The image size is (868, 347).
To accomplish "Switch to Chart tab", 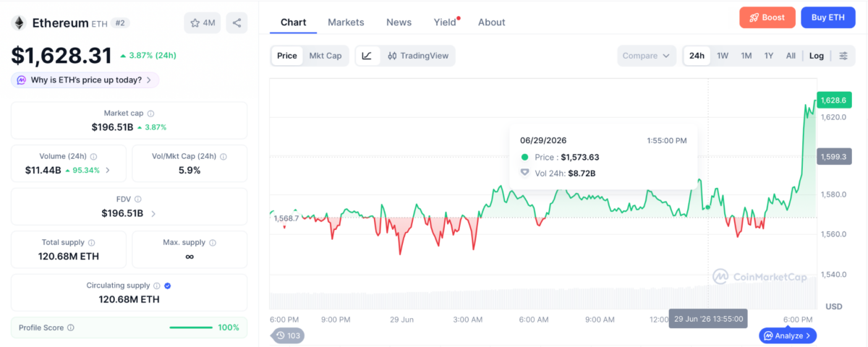I will (x=293, y=22).
